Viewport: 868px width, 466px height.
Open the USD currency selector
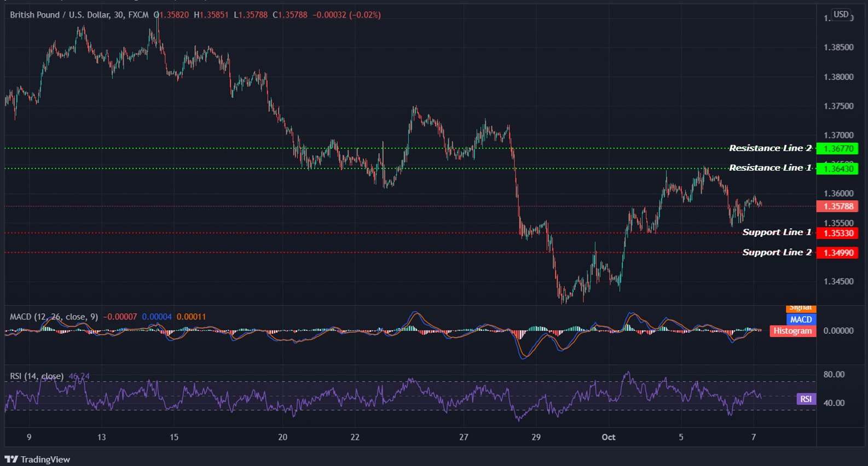pyautogui.click(x=841, y=14)
